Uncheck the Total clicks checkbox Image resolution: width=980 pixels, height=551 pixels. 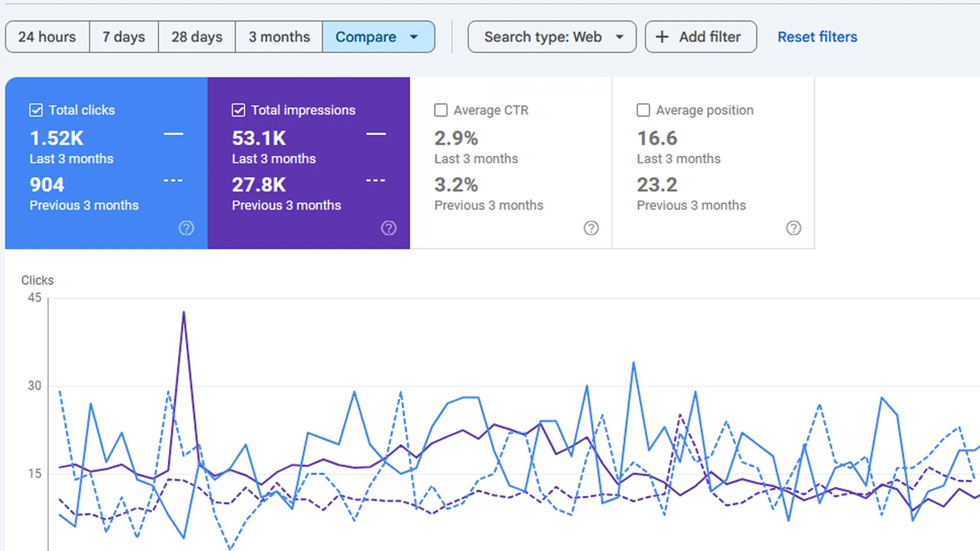point(36,110)
